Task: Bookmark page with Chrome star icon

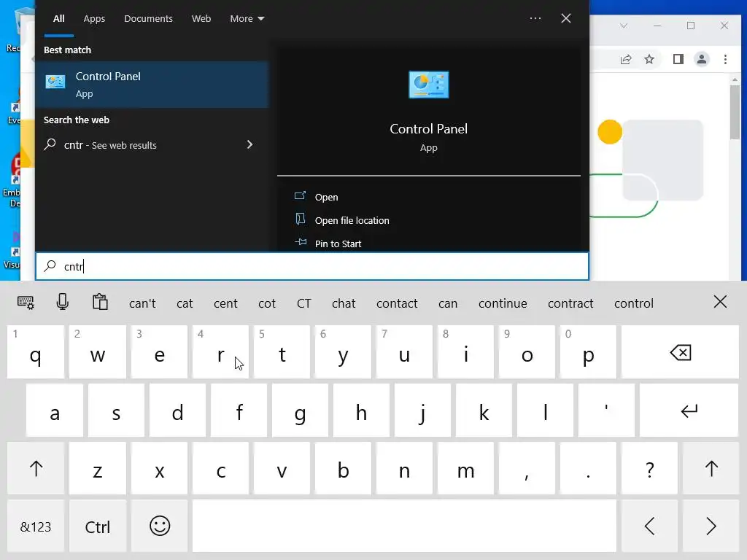Action: 649,59
